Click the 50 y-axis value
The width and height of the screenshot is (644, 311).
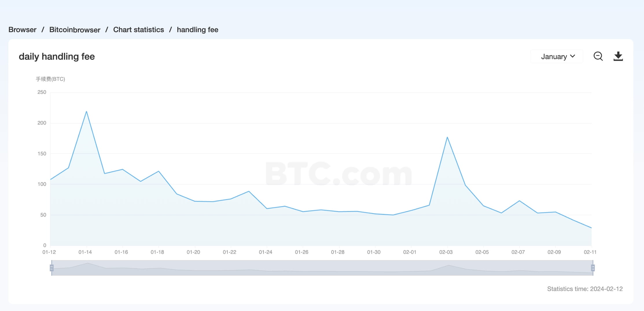[43, 215]
